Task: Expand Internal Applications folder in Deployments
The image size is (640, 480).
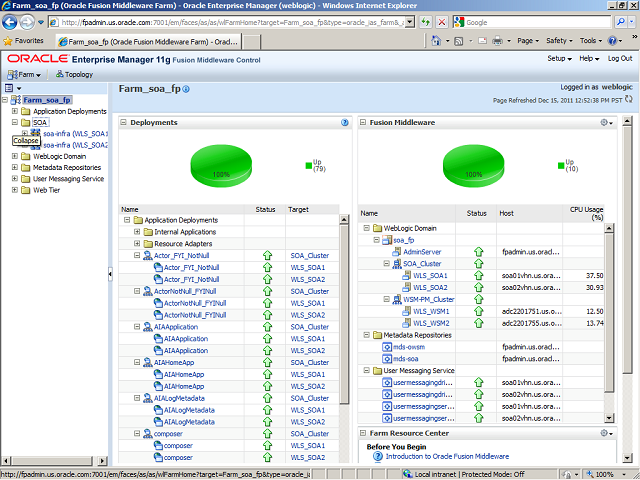Action: coord(137,231)
